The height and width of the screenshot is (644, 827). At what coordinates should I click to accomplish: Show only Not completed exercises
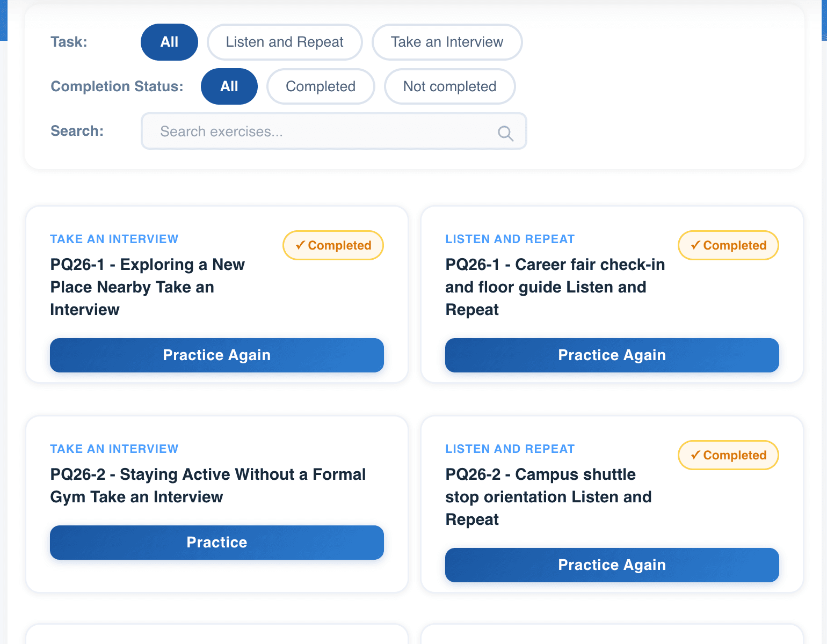click(x=449, y=86)
